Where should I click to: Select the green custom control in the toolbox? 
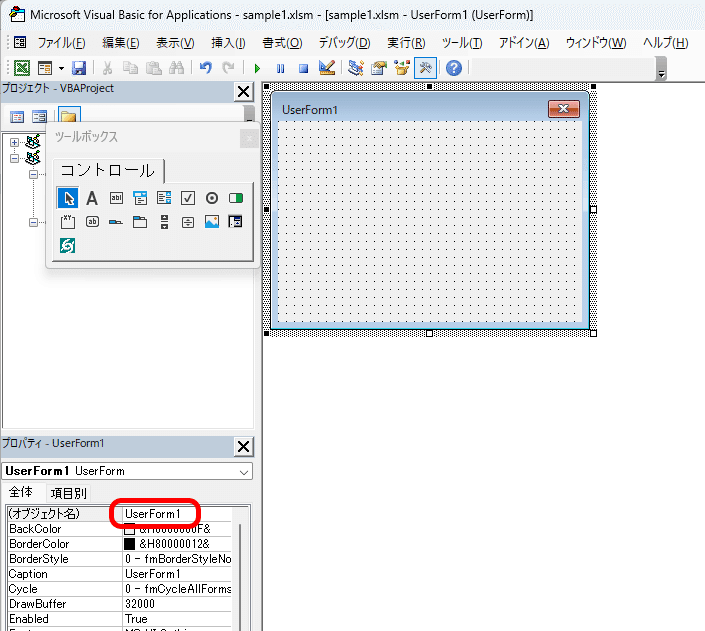coord(68,246)
